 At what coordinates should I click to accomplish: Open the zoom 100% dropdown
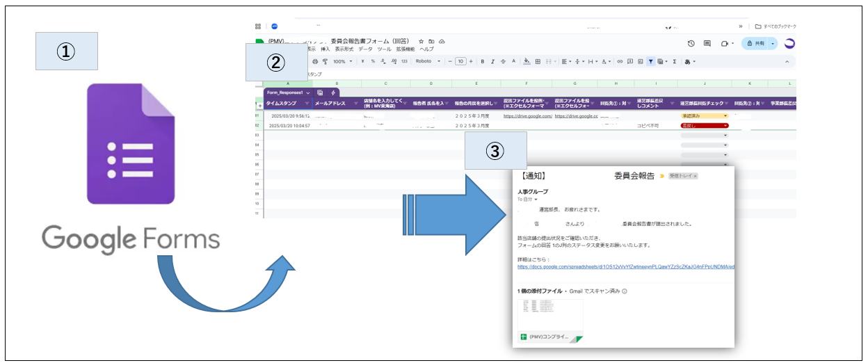coord(343,61)
